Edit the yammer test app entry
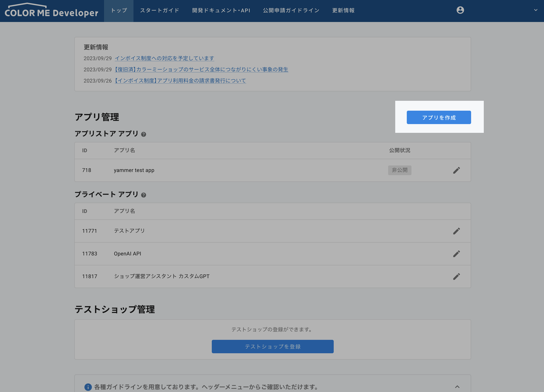544x392 pixels. [x=457, y=170]
